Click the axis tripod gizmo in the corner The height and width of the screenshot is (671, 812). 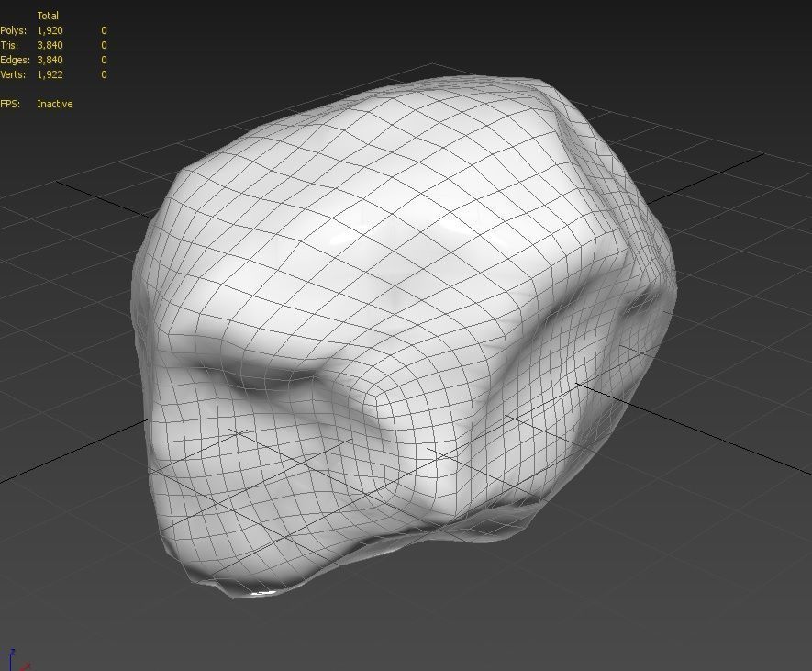pos(18,660)
